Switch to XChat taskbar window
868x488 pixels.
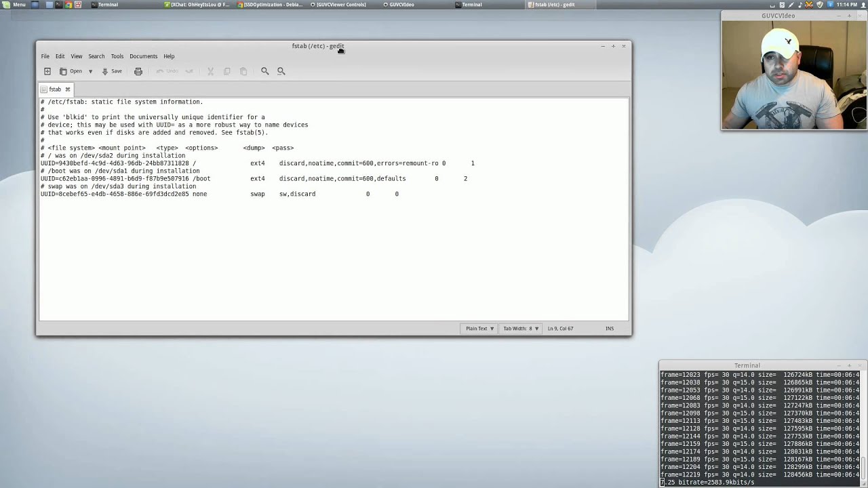pos(197,5)
